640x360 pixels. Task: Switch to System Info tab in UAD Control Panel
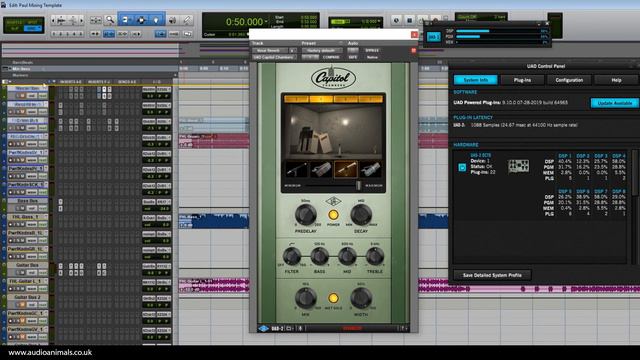(476, 80)
